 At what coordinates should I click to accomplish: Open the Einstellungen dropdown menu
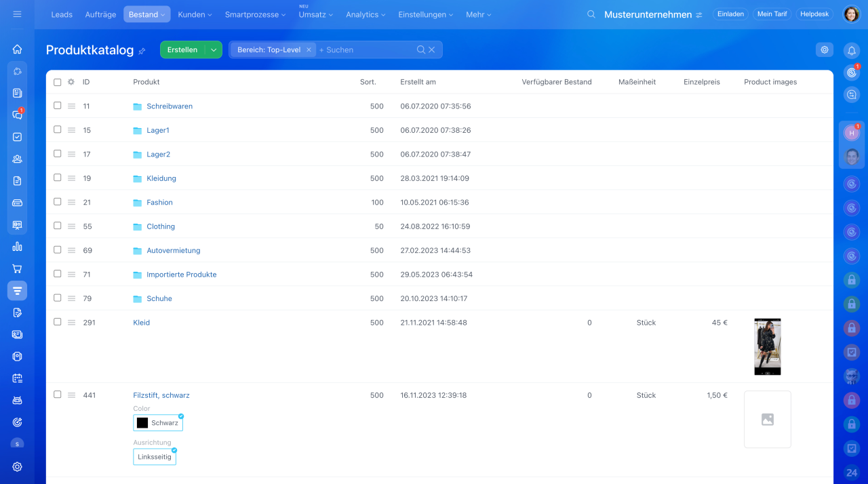427,14
